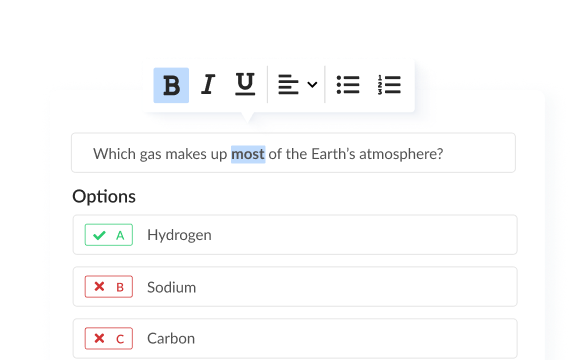This screenshot has width=585, height=360.
Task: Click the green checkmark beside Hydrogen
Action: pos(99,235)
